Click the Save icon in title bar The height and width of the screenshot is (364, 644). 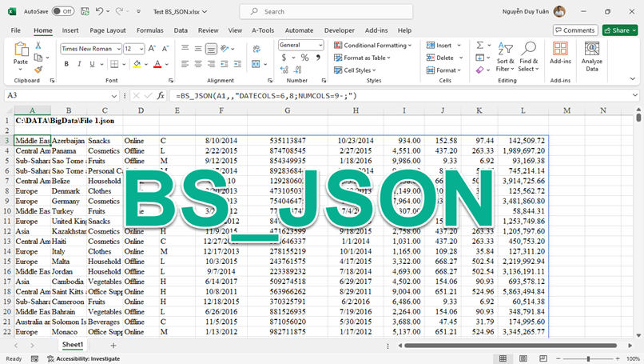click(x=85, y=11)
